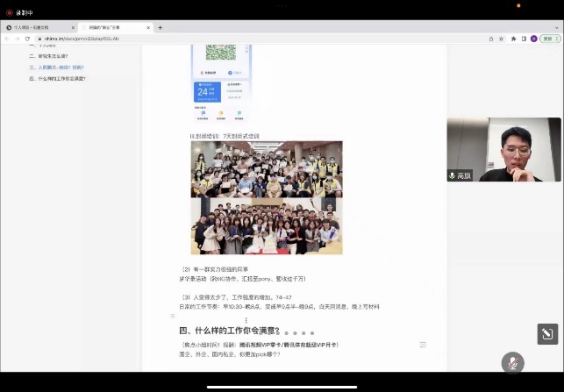Image resolution: width=564 pixels, height=392 pixels.
Task: Jump to outline item three (highlighted in blue)
Action: [56, 67]
